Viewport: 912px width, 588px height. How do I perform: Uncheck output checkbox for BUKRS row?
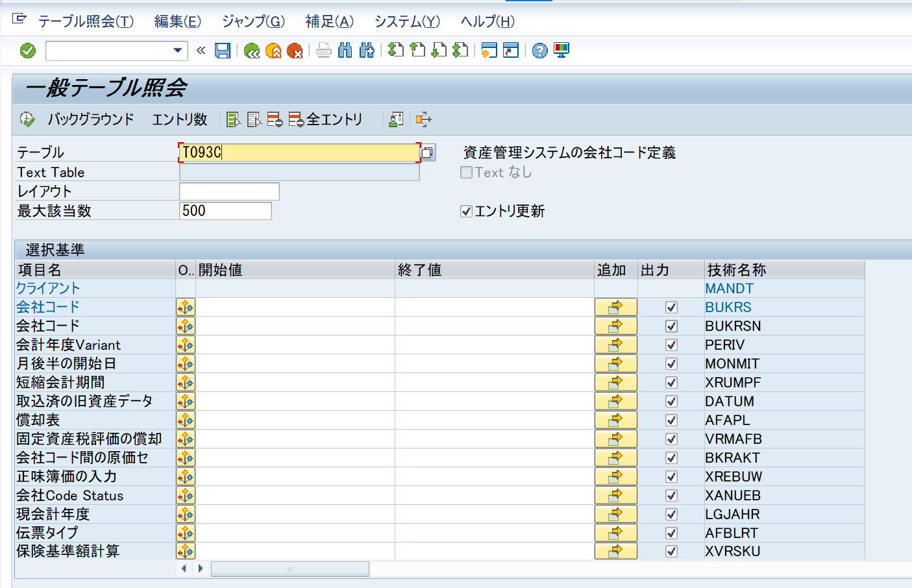point(671,308)
